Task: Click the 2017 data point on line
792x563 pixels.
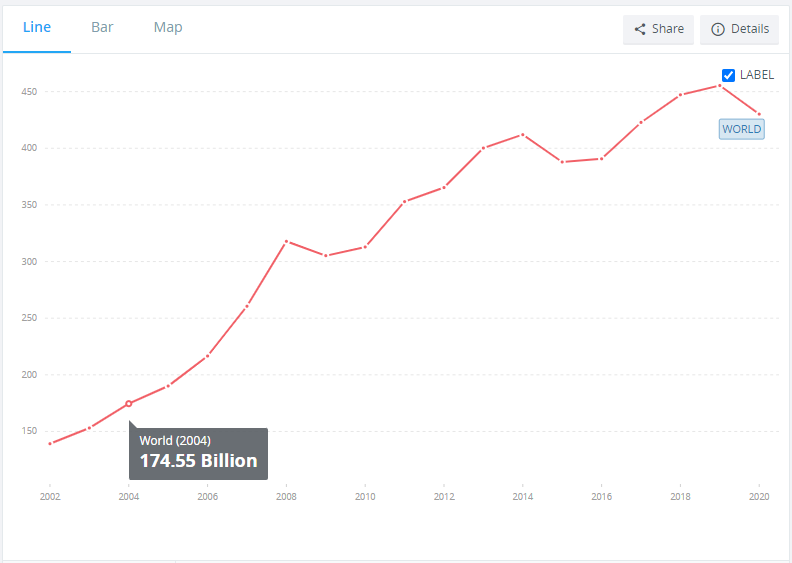Action: tap(641, 122)
